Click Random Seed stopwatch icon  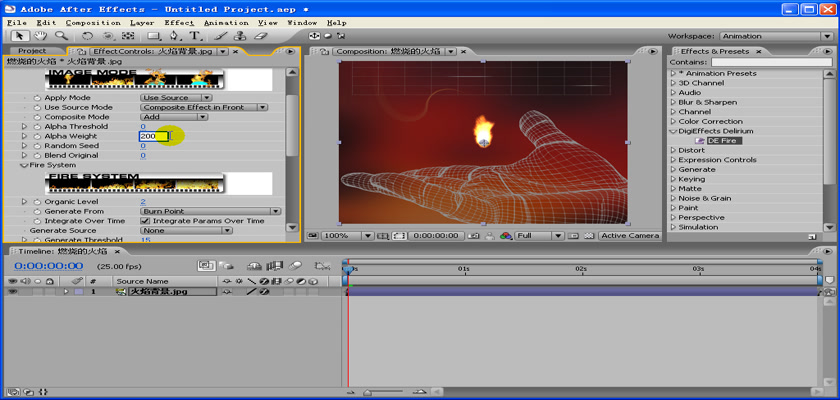[x=37, y=146]
